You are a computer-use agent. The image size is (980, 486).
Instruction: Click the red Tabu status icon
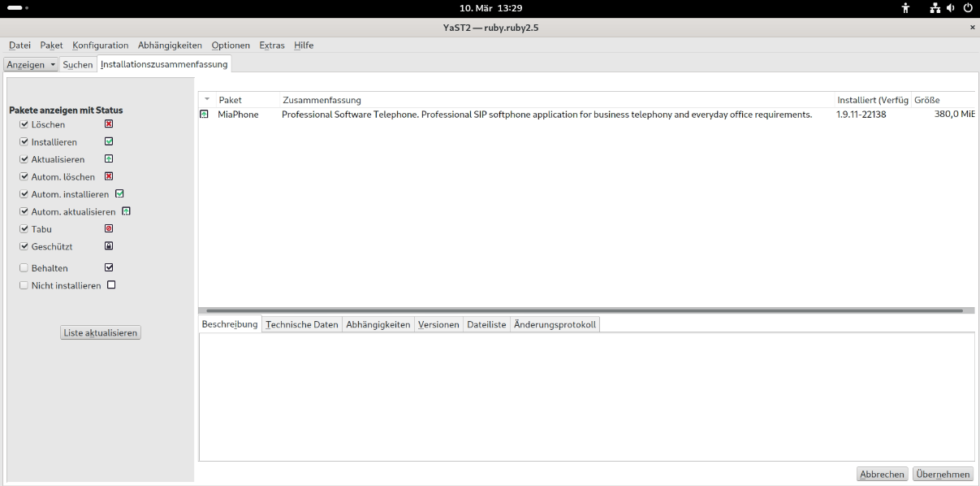click(x=109, y=228)
